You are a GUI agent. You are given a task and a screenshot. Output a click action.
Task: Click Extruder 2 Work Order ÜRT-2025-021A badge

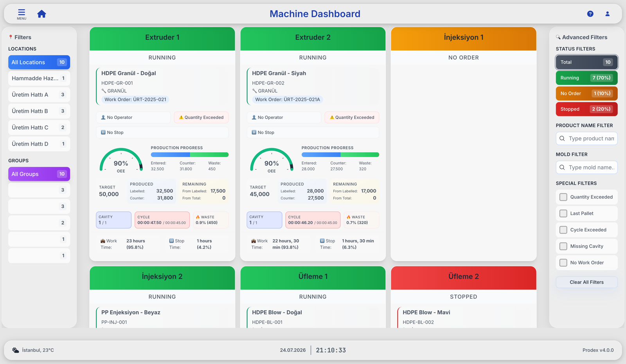[x=288, y=99]
